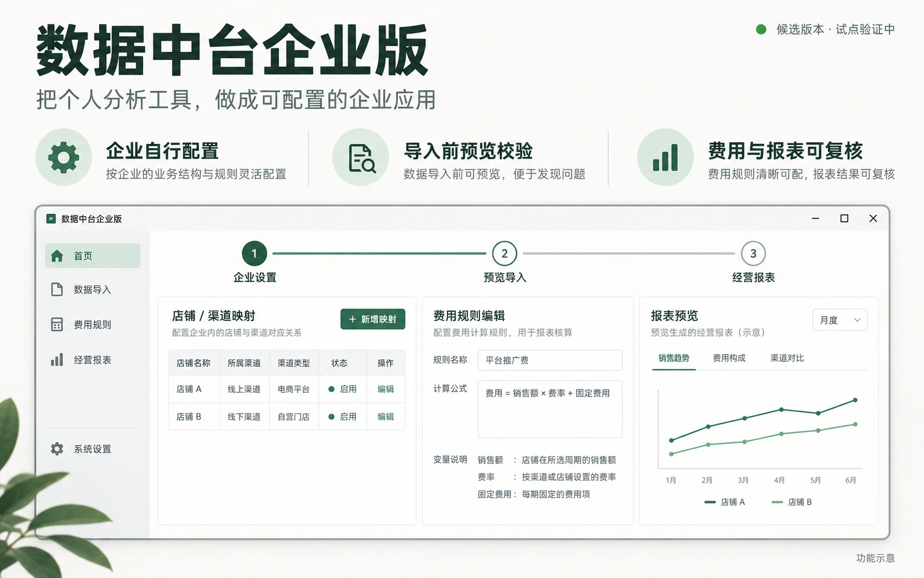The width and height of the screenshot is (924, 578).
Task: Open 系统设置 in the sidebar
Action: pos(93,449)
